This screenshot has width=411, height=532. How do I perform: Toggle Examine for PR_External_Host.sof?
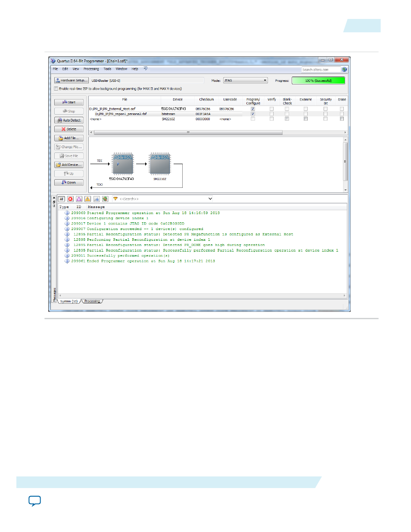click(x=305, y=109)
